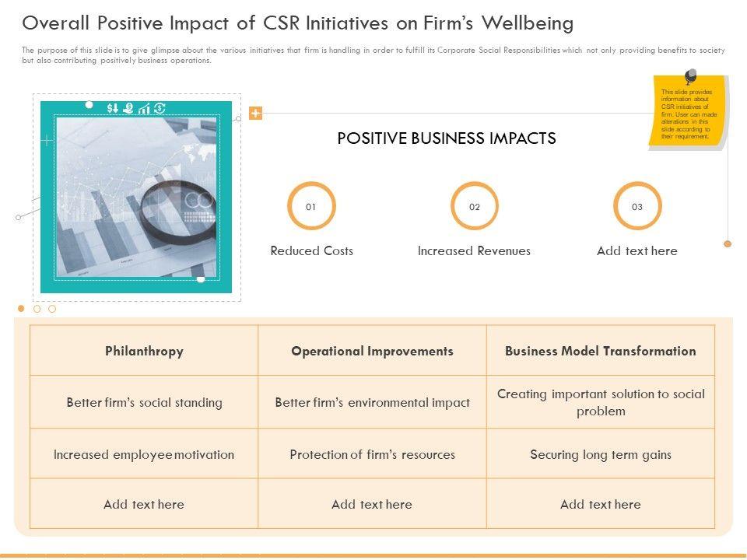Click the orange dot ending the vertical line
Screen dimensions: 747x560
coord(728,243)
